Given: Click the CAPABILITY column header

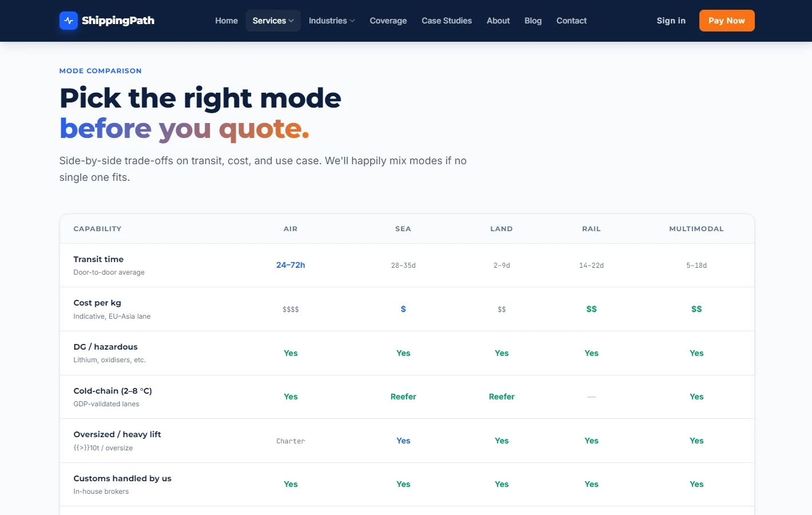Looking at the screenshot, I should coord(97,229).
